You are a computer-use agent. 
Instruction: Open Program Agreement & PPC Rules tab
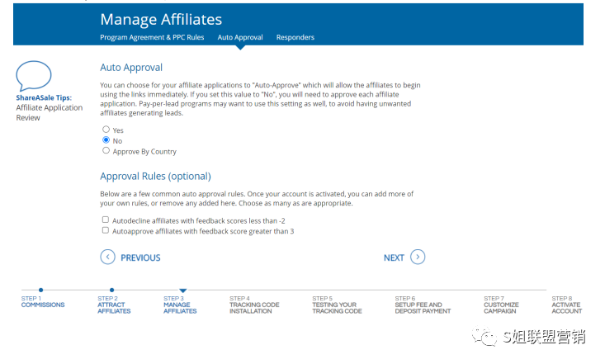(152, 37)
